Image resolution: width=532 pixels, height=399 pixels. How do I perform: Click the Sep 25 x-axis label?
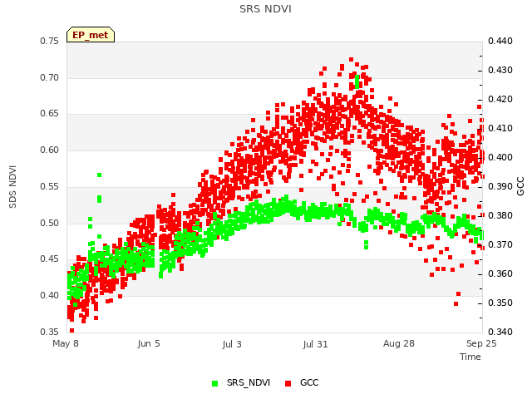click(x=481, y=343)
